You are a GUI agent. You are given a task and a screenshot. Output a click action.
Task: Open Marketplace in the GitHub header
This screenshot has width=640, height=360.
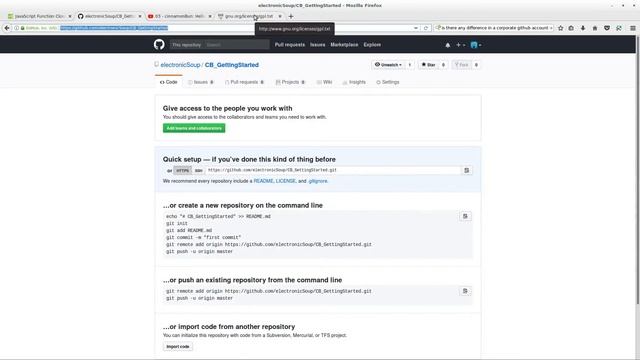pos(344,45)
